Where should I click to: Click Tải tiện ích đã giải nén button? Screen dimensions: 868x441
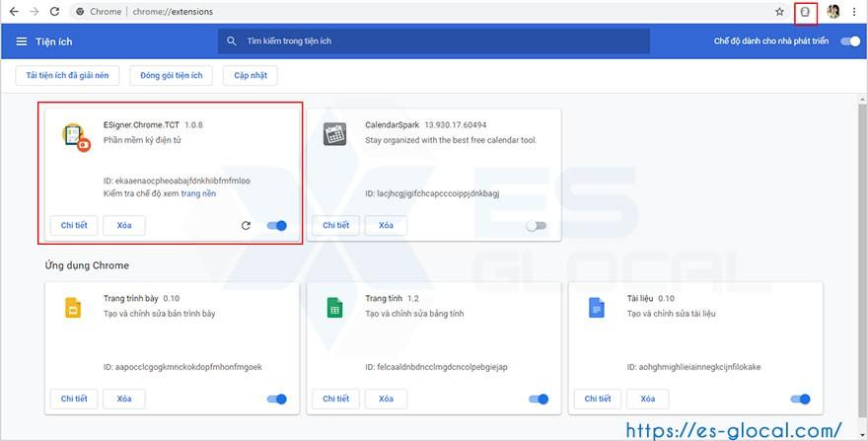tap(67, 75)
